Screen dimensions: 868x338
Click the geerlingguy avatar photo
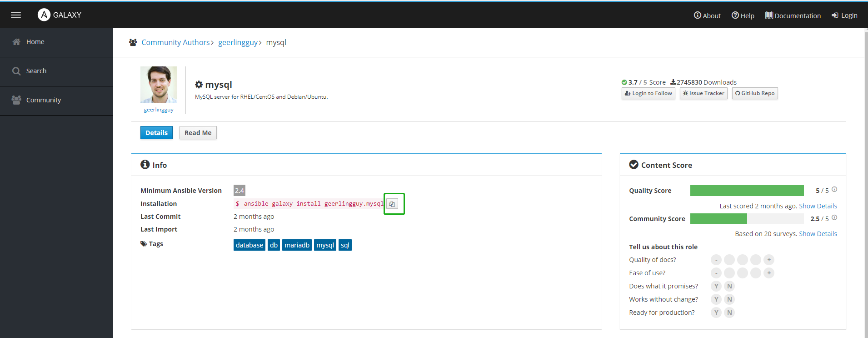tap(159, 85)
